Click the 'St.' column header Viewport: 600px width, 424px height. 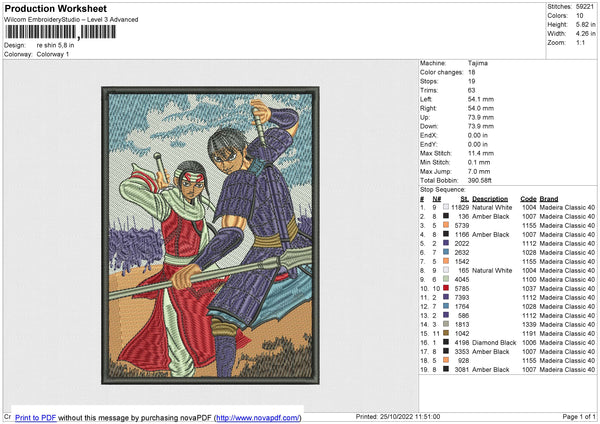tap(465, 199)
